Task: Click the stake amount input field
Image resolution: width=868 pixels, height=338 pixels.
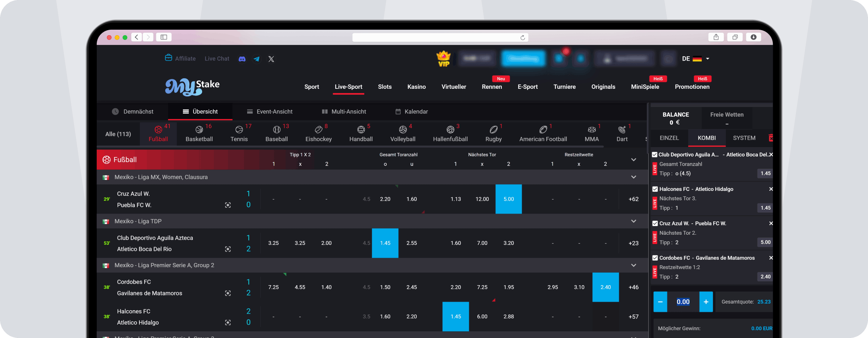Action: 683,302
